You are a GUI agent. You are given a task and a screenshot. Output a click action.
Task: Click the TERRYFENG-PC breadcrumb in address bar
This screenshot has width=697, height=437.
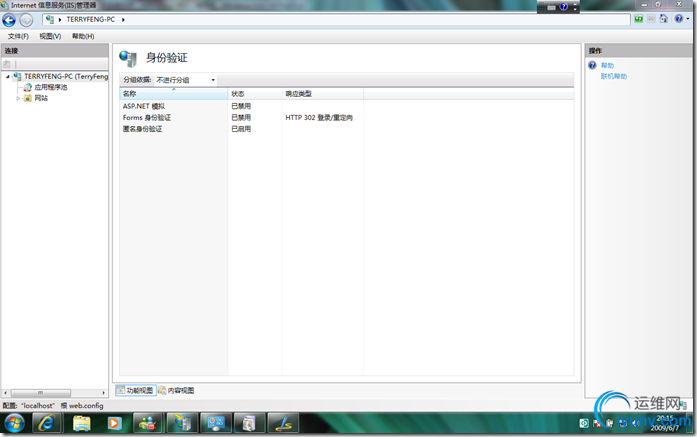coord(91,20)
